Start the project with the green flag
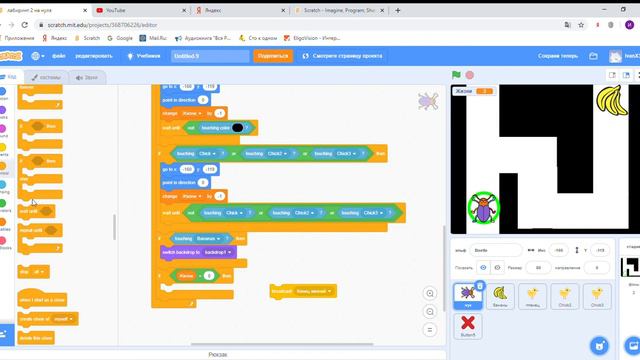The image size is (640, 360). (456, 75)
